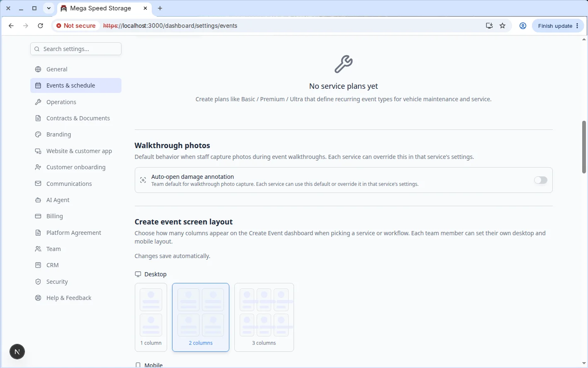
Task: Click the document icon beside Contracts & Documents
Action: 38,118
